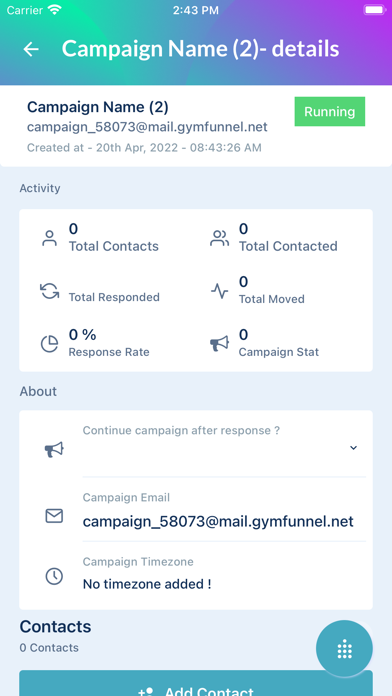Tap the Total Moved activity pulse icon

pos(219,291)
